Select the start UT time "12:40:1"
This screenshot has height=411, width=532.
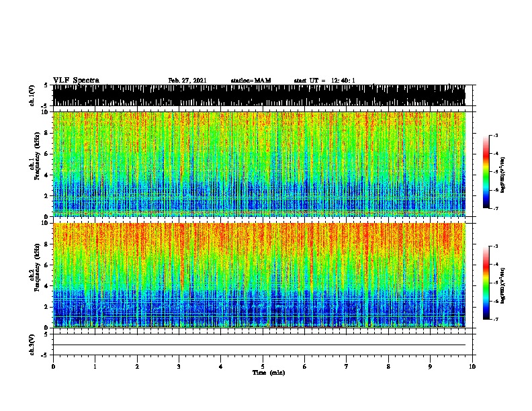[343, 81]
